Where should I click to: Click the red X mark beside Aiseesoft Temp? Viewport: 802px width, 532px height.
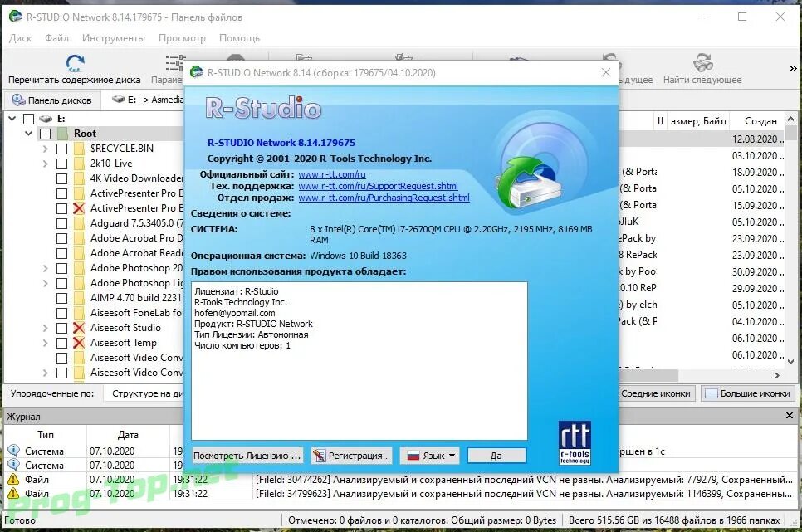[79, 343]
